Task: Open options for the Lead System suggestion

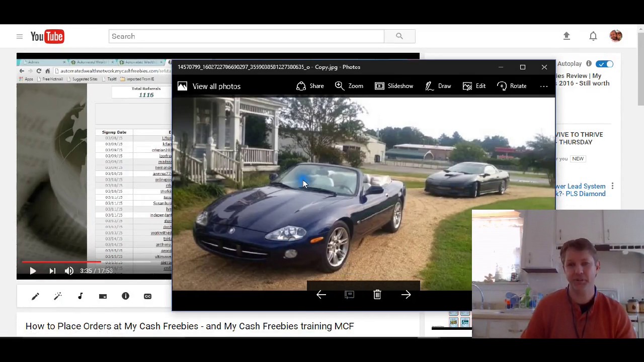Action: (612, 186)
